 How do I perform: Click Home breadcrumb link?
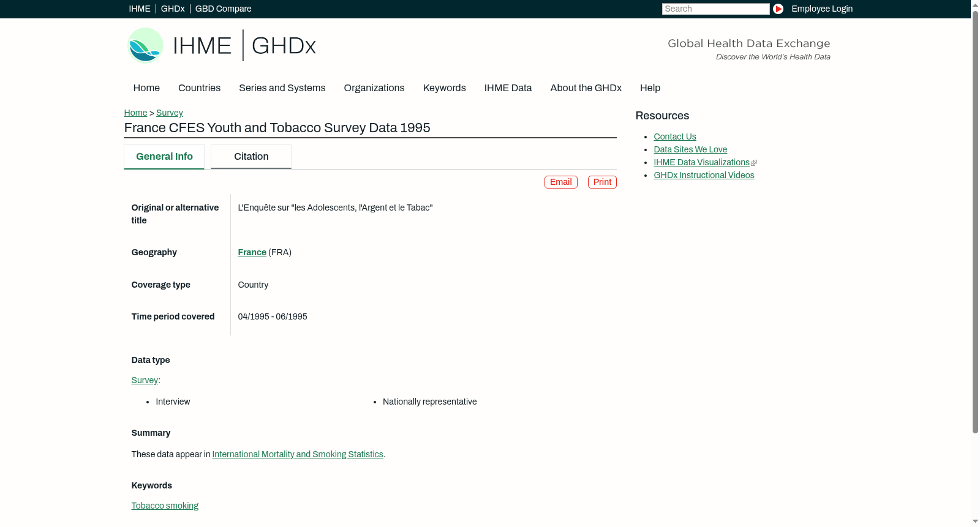coord(135,113)
